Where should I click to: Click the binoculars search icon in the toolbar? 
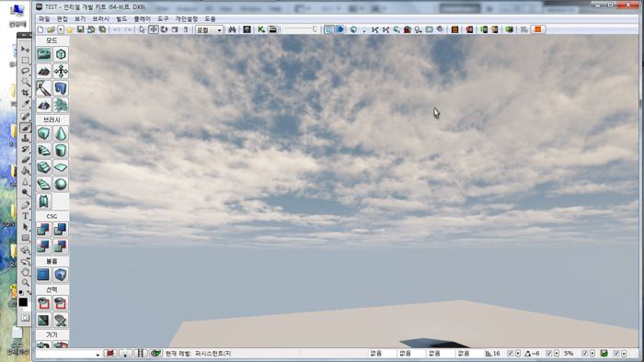pyautogui.click(x=232, y=29)
